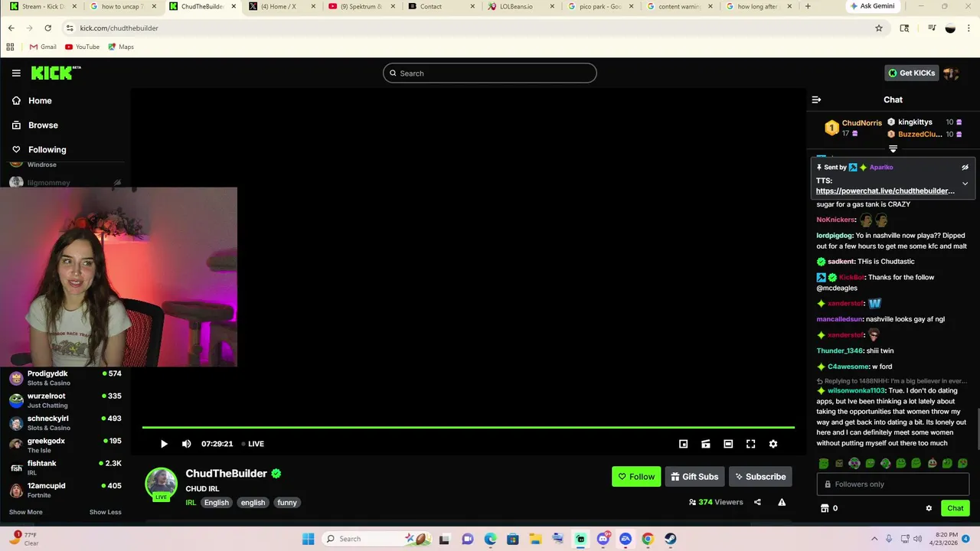The height and width of the screenshot is (551, 980).
Task: Select the funny stream tag
Action: click(287, 503)
